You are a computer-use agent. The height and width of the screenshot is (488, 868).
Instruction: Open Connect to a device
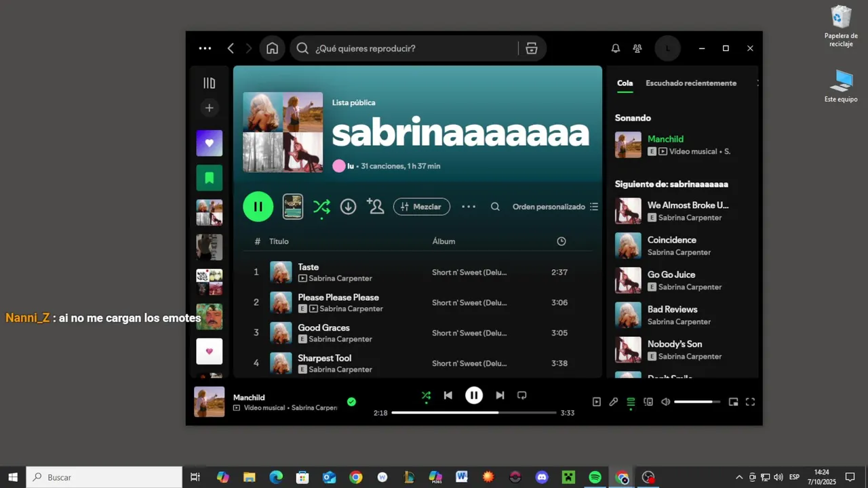point(648,402)
